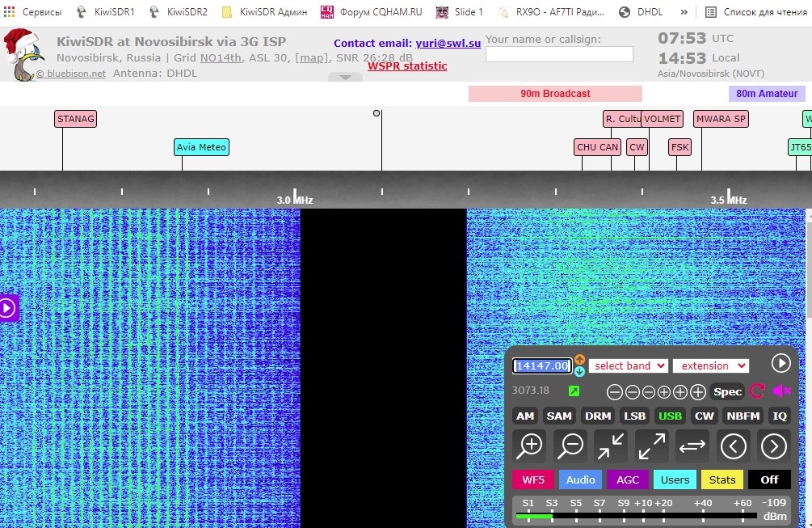Page waterfall right with the circled arrow
Image resolution: width=812 pixels, height=528 pixels.
774,446
